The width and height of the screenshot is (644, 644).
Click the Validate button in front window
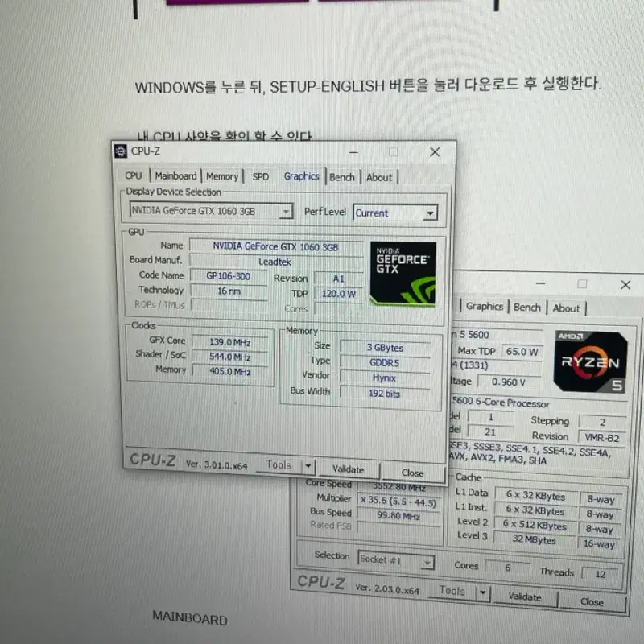pos(348,469)
